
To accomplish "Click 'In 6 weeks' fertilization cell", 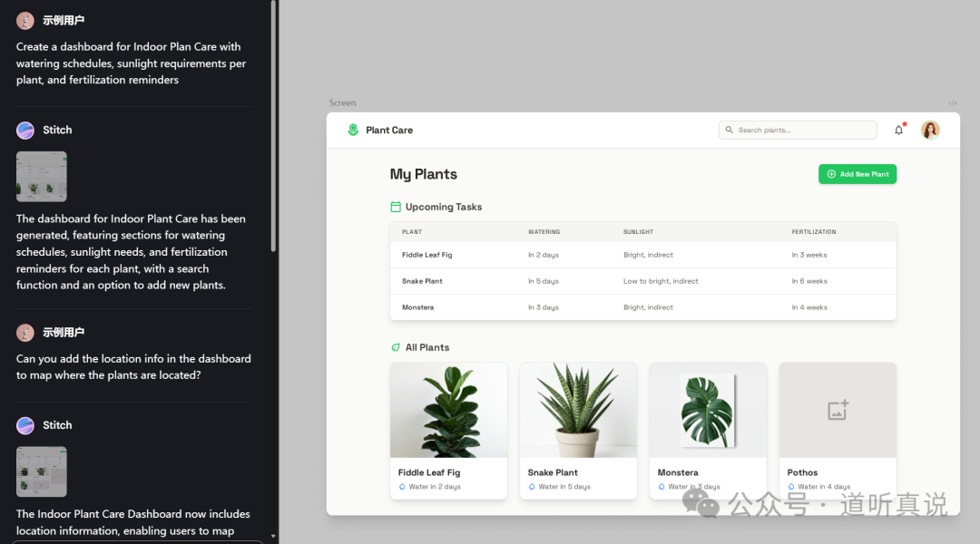I will coord(809,281).
